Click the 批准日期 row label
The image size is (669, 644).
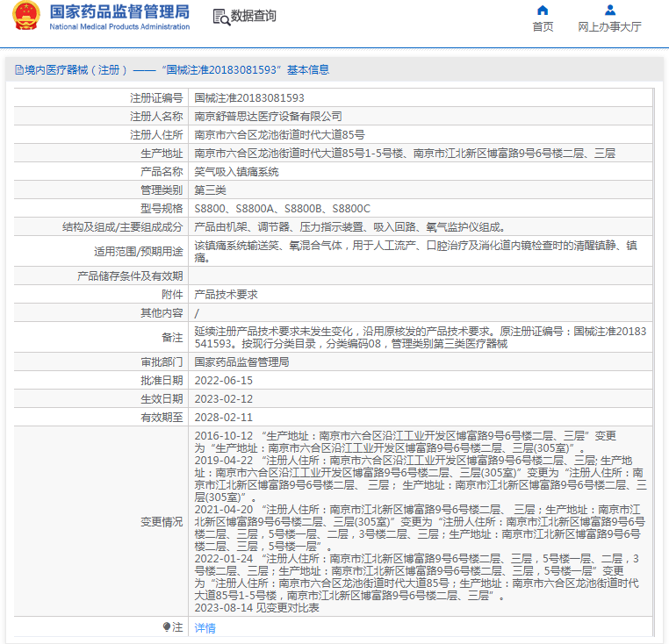tap(162, 381)
